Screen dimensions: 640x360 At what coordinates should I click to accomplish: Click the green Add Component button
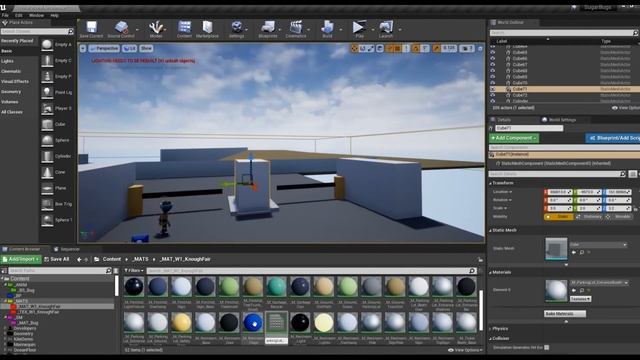coord(514,138)
